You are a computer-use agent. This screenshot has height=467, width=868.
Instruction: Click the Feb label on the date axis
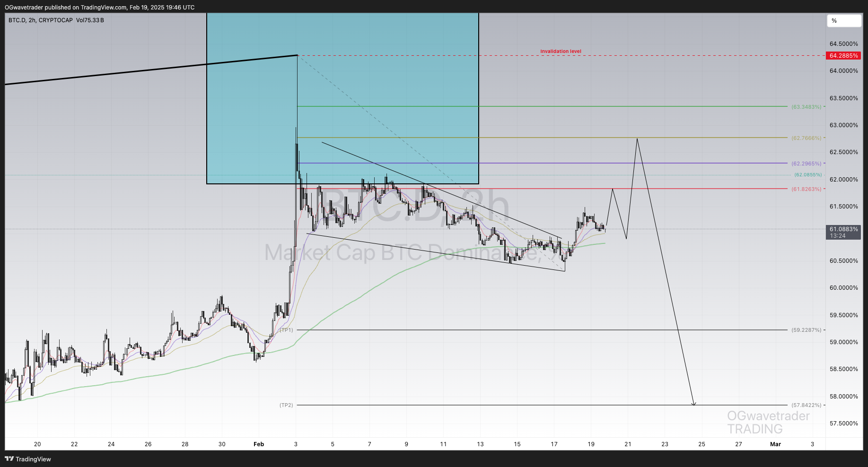[x=259, y=444]
